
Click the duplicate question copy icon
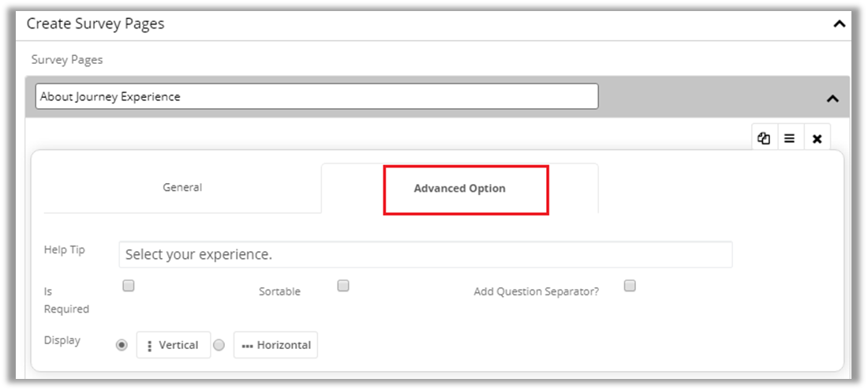(763, 138)
